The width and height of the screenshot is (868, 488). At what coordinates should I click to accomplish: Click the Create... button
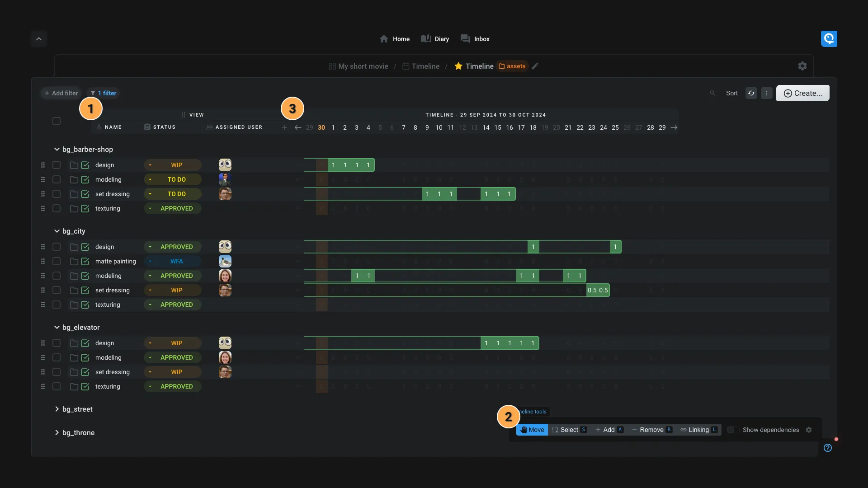pyautogui.click(x=802, y=93)
